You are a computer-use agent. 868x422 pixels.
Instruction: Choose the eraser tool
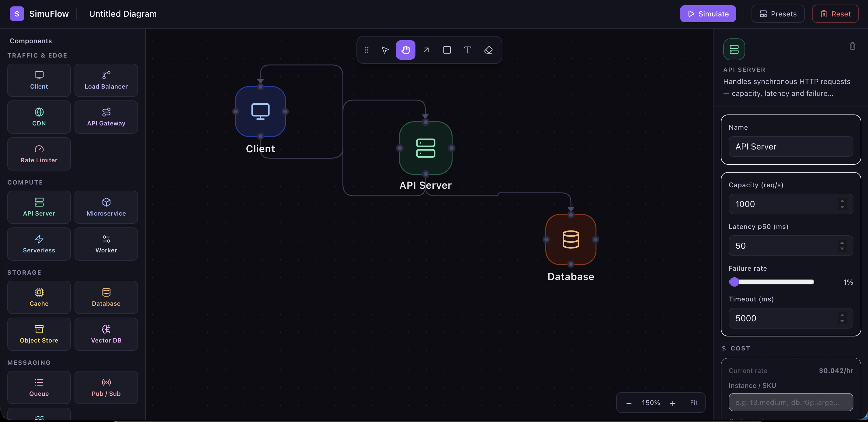[488, 50]
